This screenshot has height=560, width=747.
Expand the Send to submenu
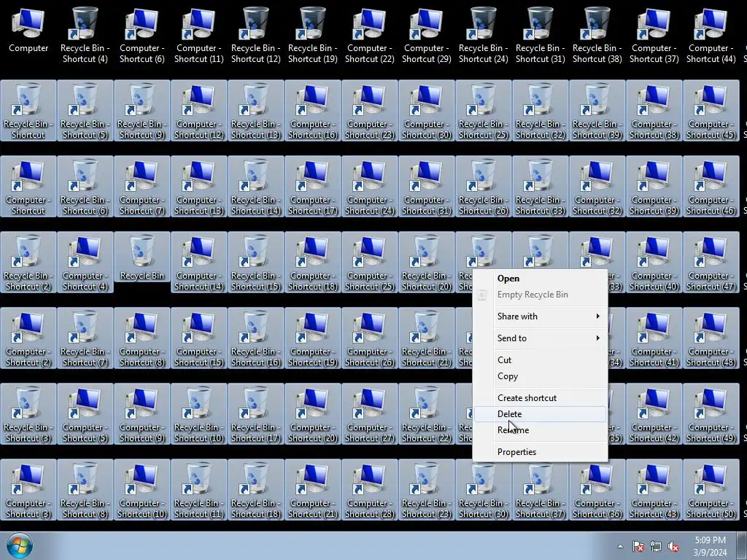(x=541, y=338)
